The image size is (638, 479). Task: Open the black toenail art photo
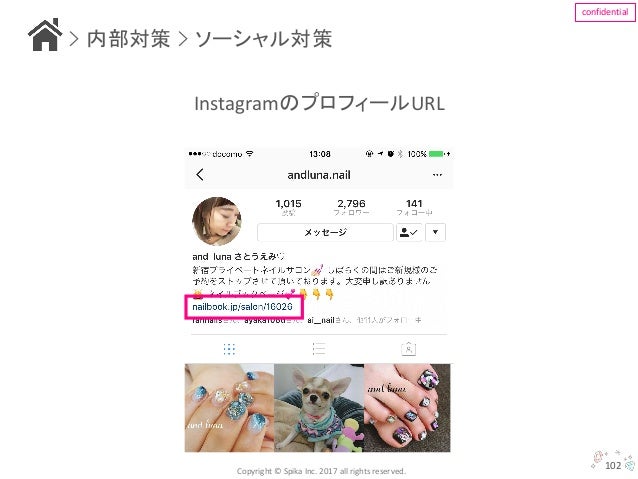[x=407, y=408]
